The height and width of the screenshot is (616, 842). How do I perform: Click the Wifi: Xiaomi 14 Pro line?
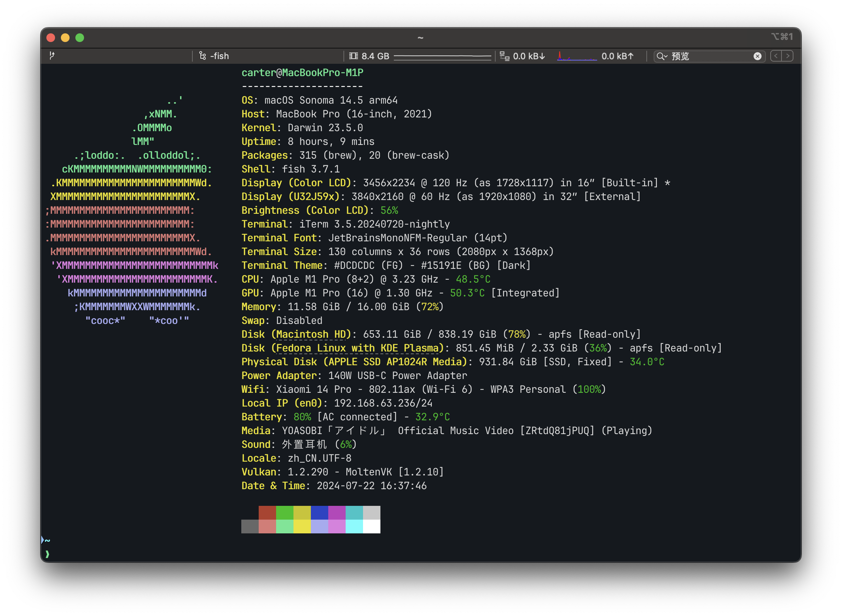tap(424, 390)
